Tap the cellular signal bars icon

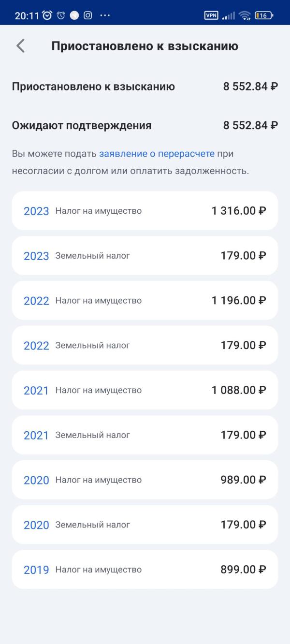click(229, 15)
